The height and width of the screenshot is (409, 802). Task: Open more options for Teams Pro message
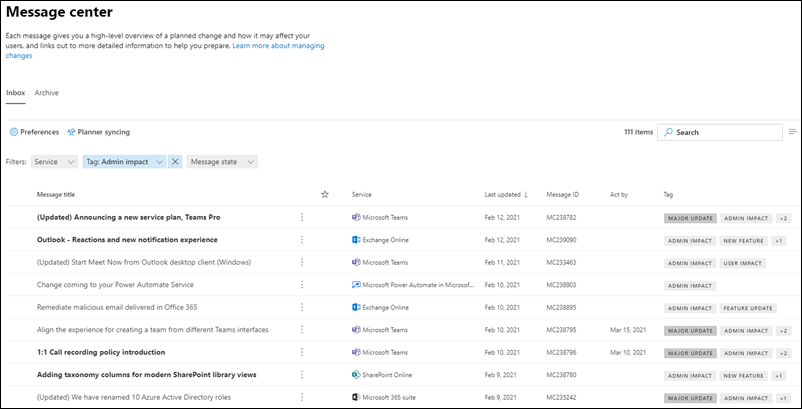point(302,217)
